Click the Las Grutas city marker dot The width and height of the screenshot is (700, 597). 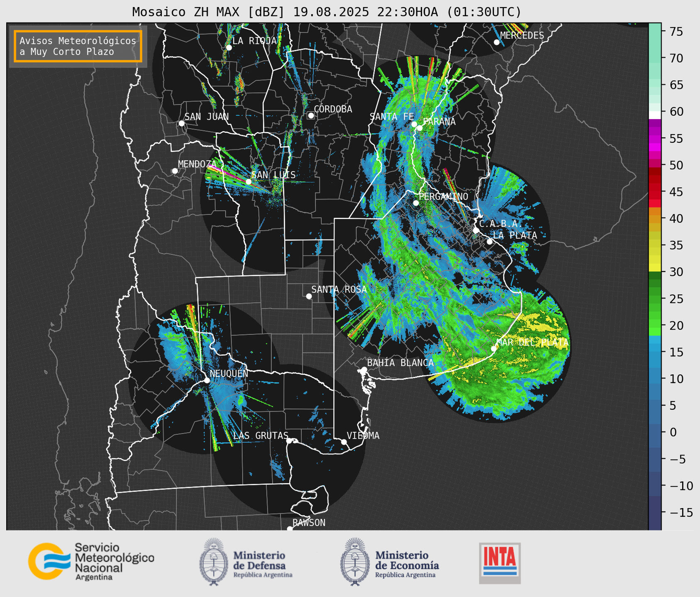pos(289,441)
